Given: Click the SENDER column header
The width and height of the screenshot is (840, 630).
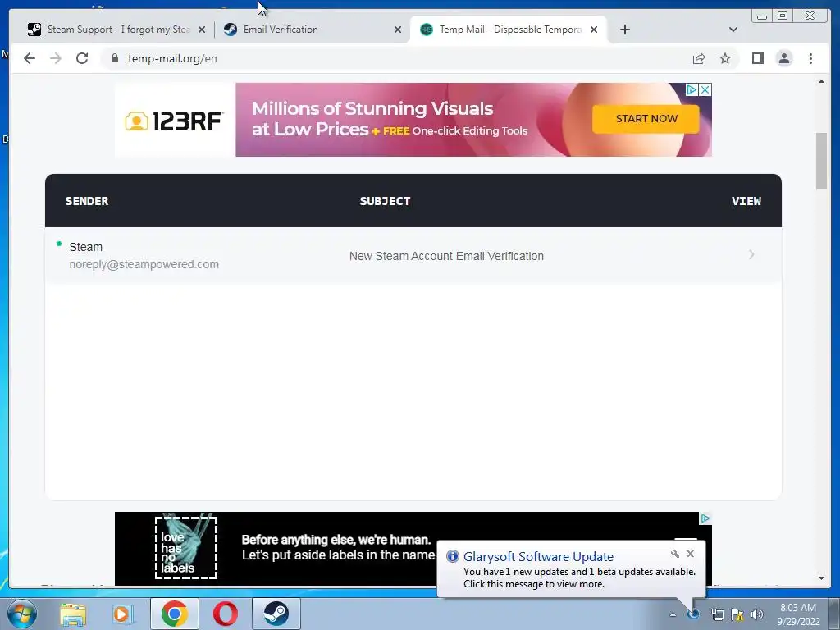Looking at the screenshot, I should tap(87, 201).
